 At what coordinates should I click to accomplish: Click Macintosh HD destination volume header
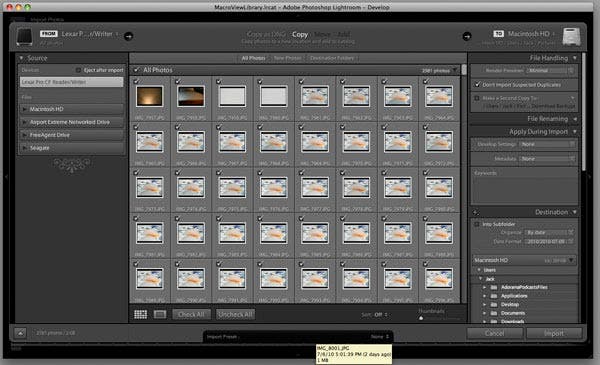524,260
